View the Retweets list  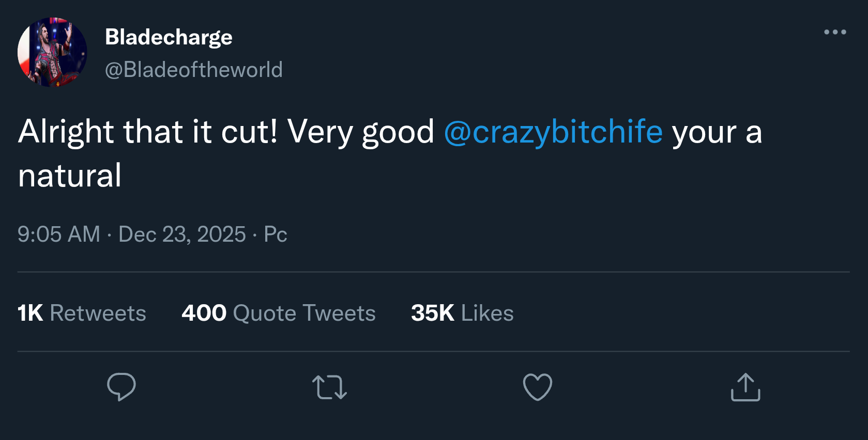coord(98,313)
